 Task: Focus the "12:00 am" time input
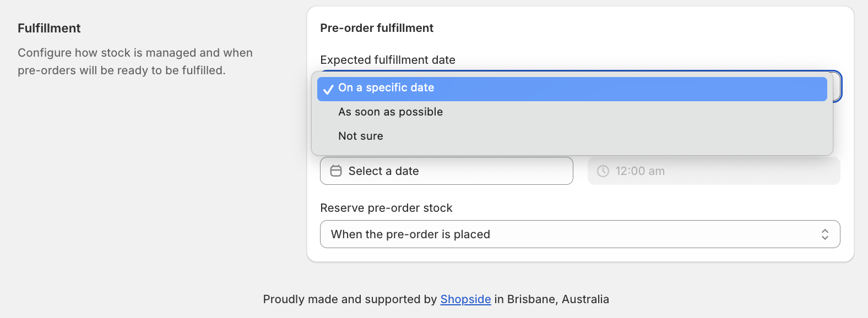coord(713,171)
